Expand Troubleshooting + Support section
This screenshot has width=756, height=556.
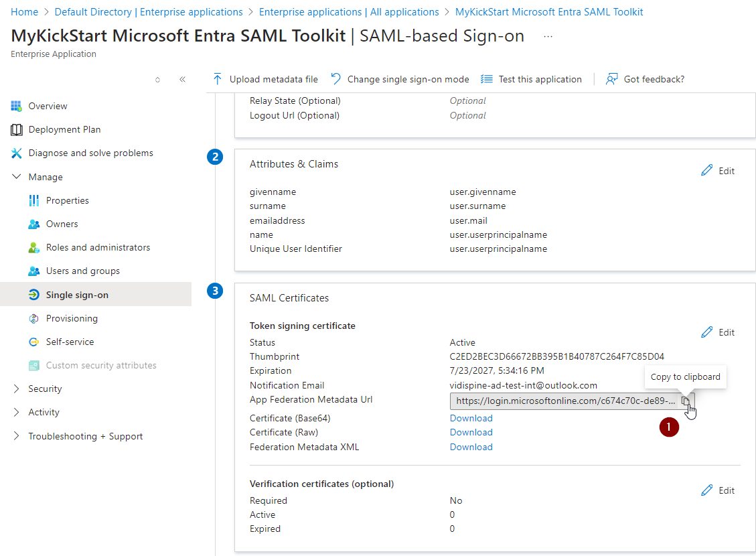point(17,436)
